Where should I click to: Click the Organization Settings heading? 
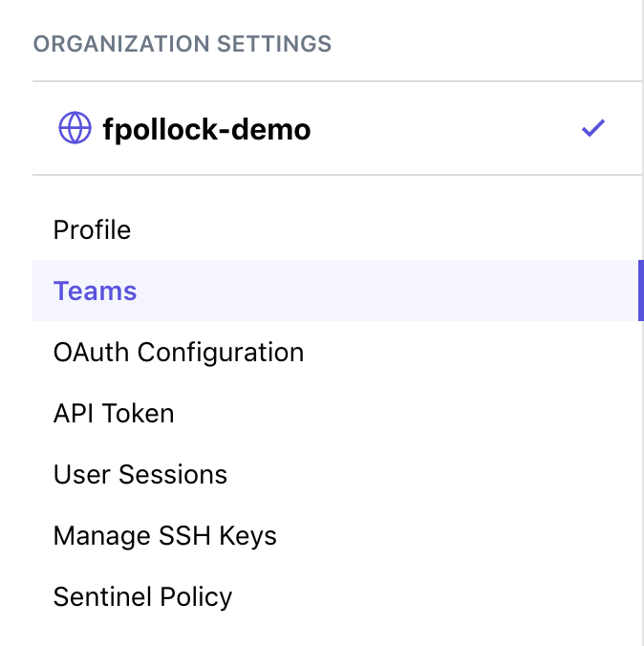click(182, 44)
